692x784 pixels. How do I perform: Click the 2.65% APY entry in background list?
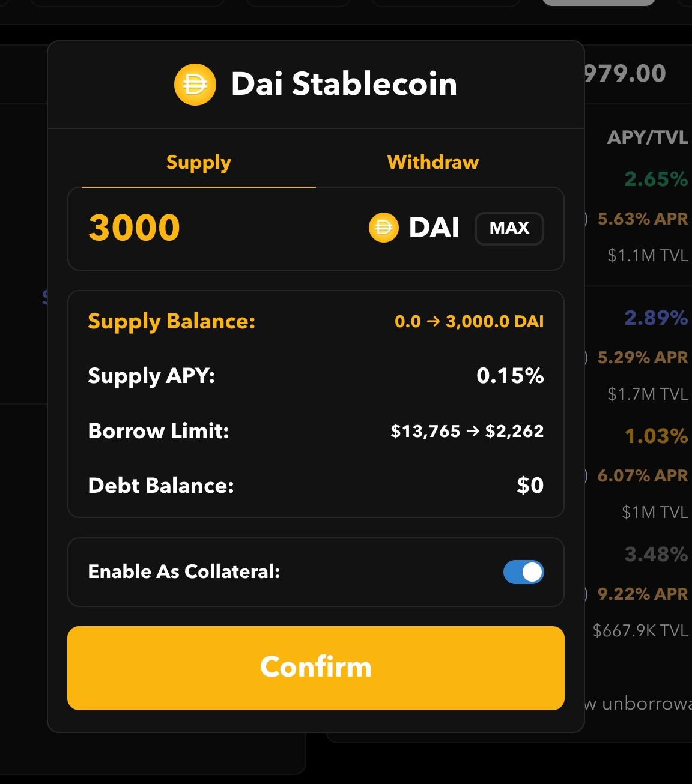[x=655, y=179]
